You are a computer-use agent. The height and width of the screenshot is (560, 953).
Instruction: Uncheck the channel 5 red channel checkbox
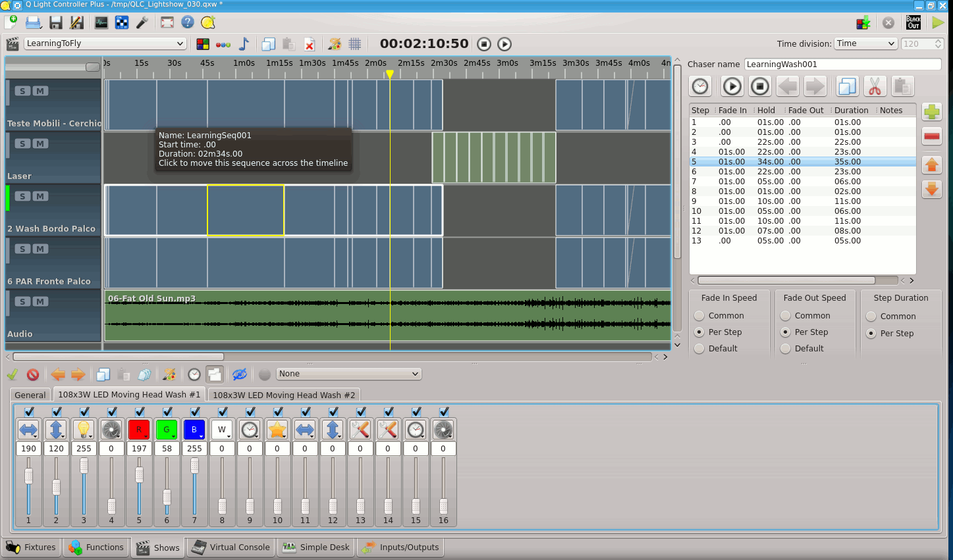pyautogui.click(x=139, y=411)
